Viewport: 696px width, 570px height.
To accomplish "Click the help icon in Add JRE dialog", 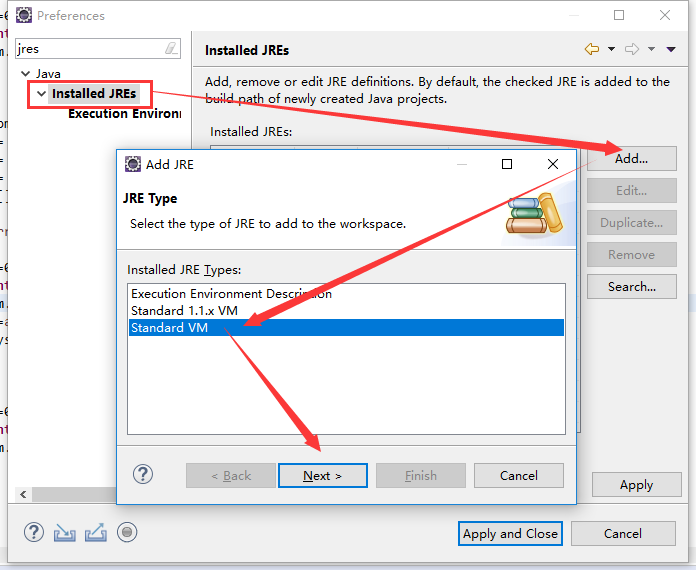I will pyautogui.click(x=143, y=475).
